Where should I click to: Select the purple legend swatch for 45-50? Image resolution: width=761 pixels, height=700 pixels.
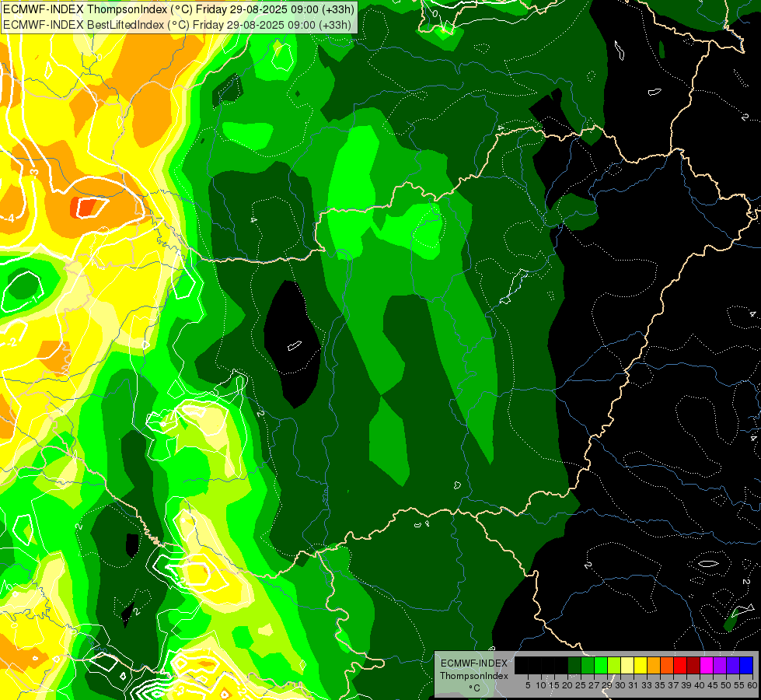point(720,665)
